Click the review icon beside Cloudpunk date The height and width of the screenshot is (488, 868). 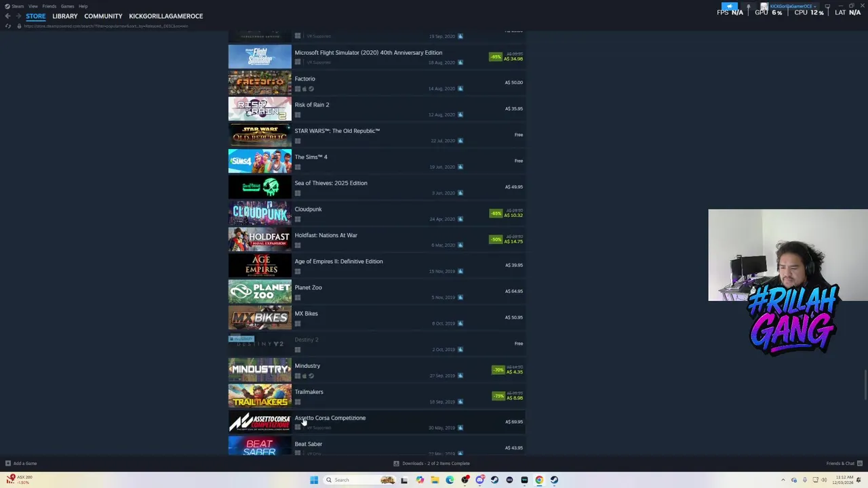(x=460, y=219)
